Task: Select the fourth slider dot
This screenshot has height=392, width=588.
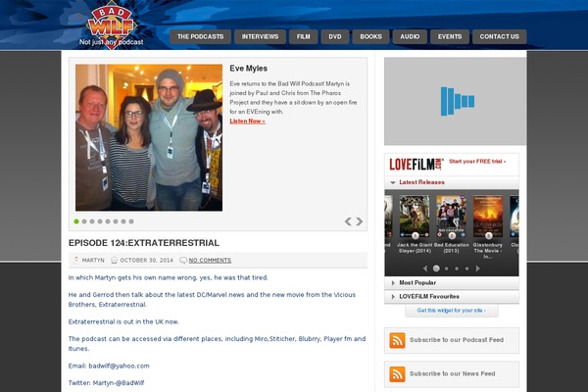Action: tap(100, 221)
